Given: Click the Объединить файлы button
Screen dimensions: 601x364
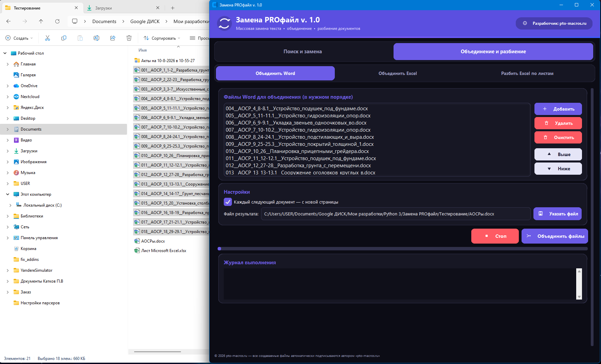Looking at the screenshot, I should point(555,236).
